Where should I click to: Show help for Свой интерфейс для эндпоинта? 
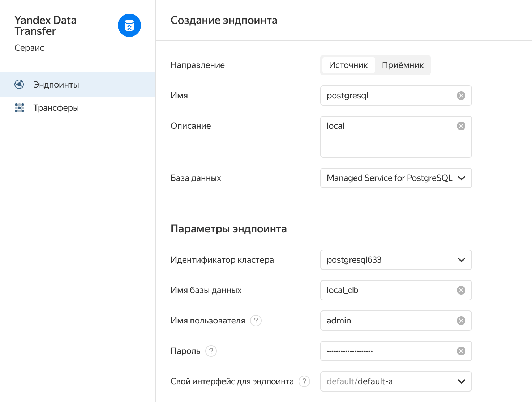tap(304, 381)
